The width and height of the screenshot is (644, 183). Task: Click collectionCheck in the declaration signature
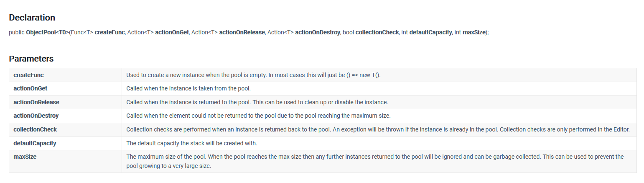(x=377, y=32)
